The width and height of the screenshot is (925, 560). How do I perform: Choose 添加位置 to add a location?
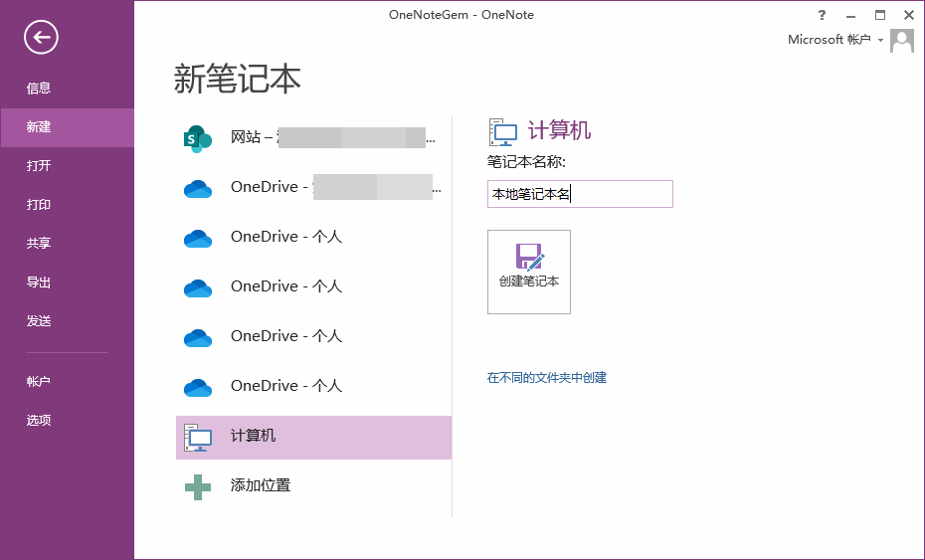[x=261, y=485]
